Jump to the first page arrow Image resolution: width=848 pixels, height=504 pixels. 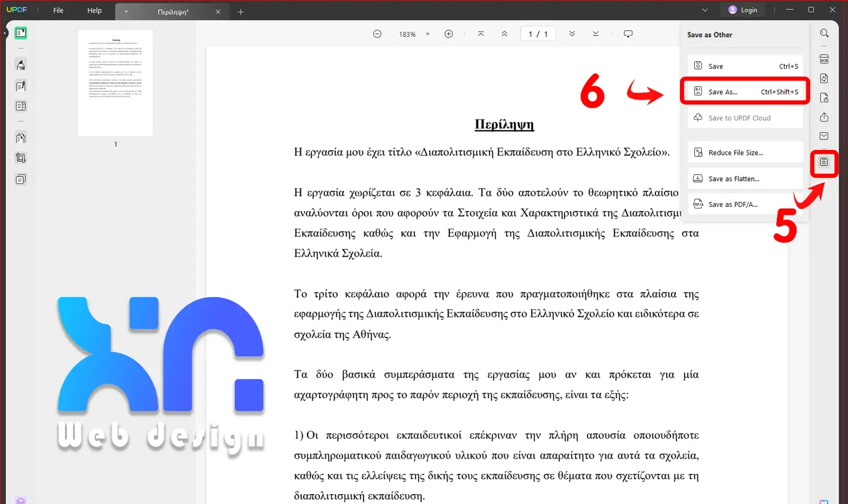(481, 34)
